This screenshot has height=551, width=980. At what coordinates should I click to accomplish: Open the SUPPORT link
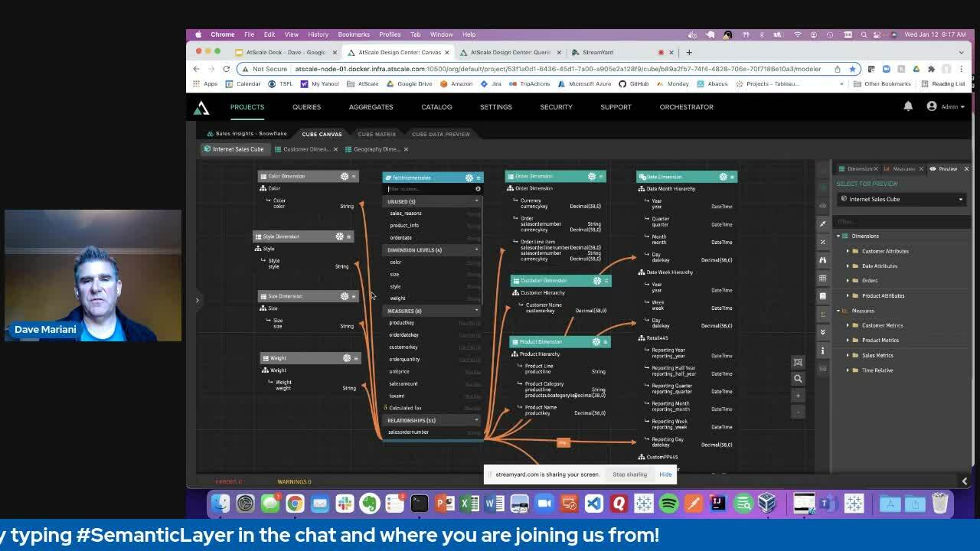(x=616, y=107)
